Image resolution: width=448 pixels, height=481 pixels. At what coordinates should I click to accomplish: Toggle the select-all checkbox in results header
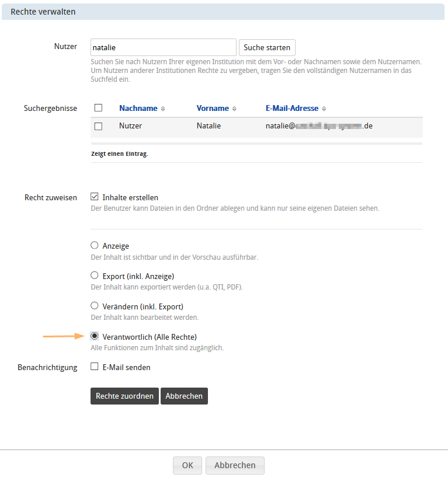click(98, 108)
